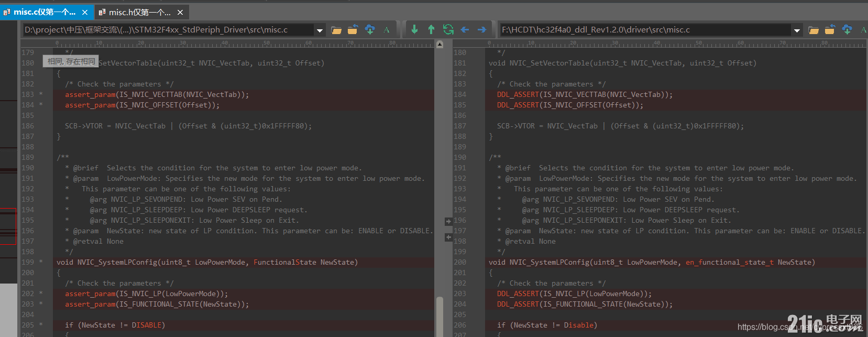Open file icon beside left path
This screenshot has height=337, width=868.
pyautogui.click(x=336, y=30)
